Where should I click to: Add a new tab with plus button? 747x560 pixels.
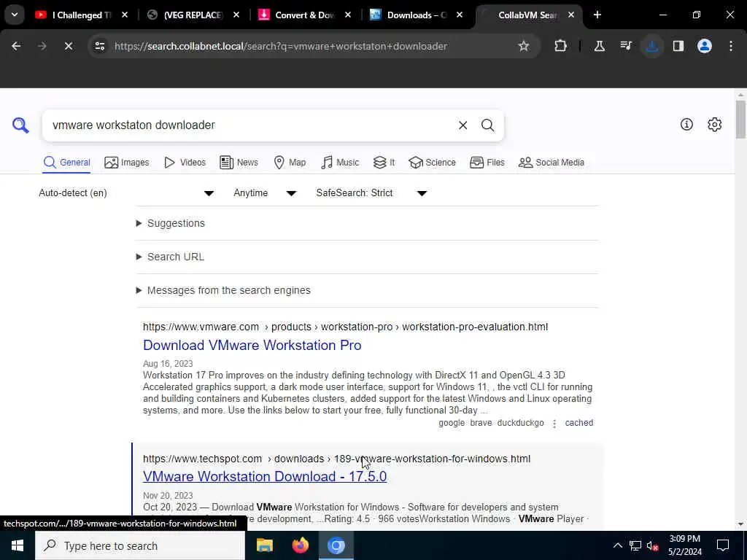tap(597, 15)
